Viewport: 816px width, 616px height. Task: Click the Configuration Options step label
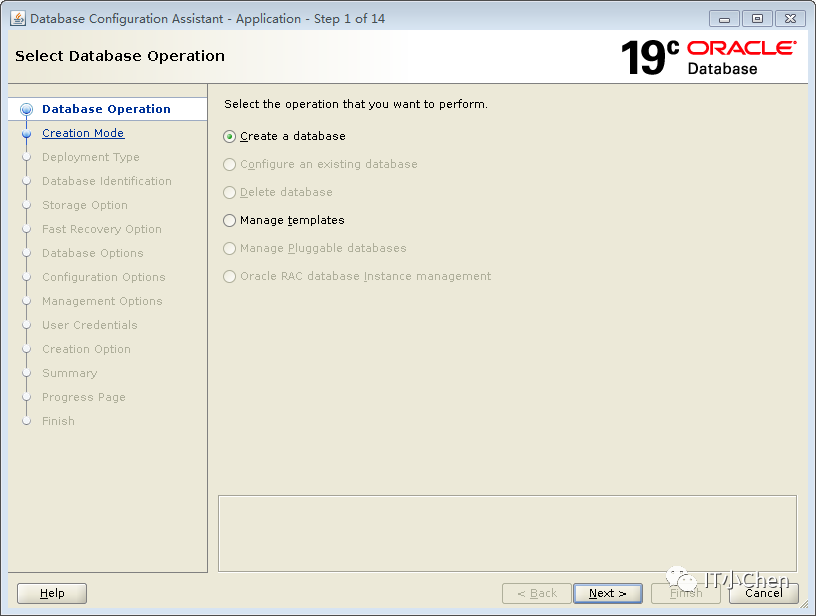[104, 277]
